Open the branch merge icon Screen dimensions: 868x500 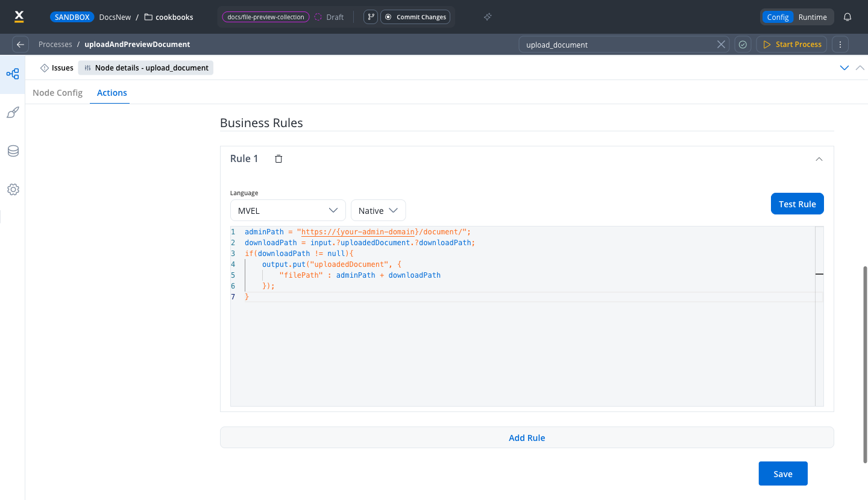coord(371,17)
